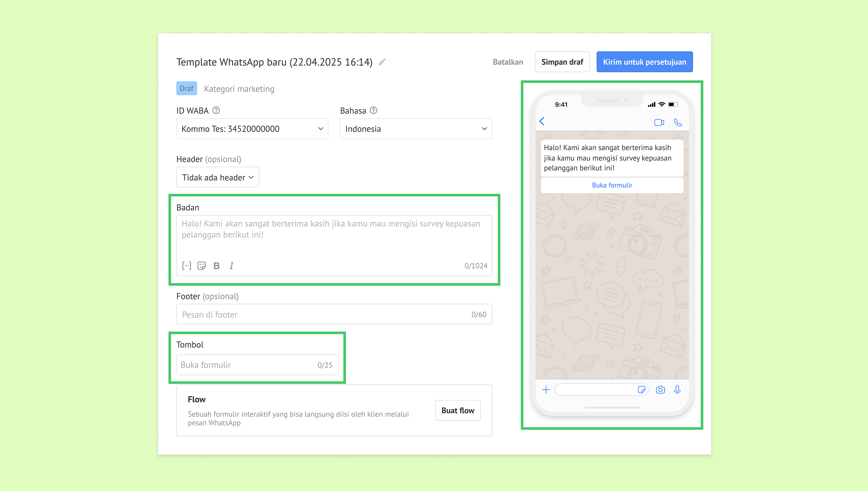
Task: Click the Bahasa help question-mark icon
Action: point(373,110)
